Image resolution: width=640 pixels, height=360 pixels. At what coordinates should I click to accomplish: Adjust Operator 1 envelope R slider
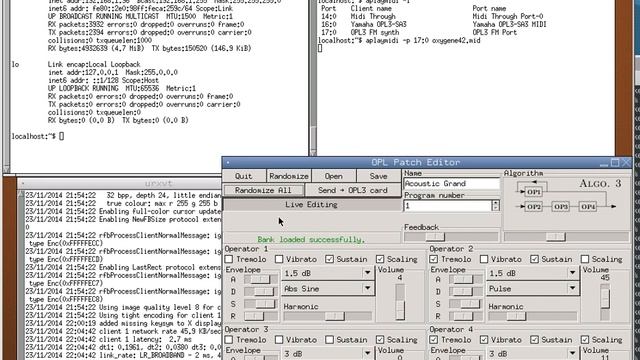[261, 316]
